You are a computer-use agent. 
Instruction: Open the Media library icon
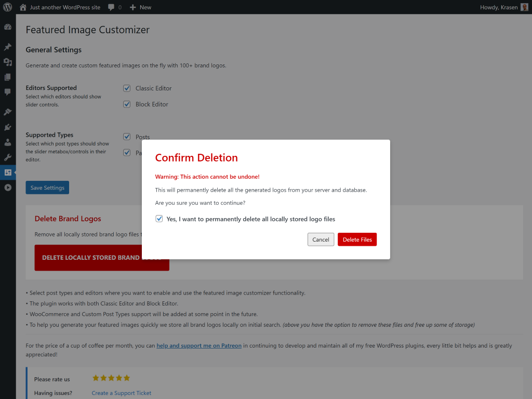pos(8,62)
